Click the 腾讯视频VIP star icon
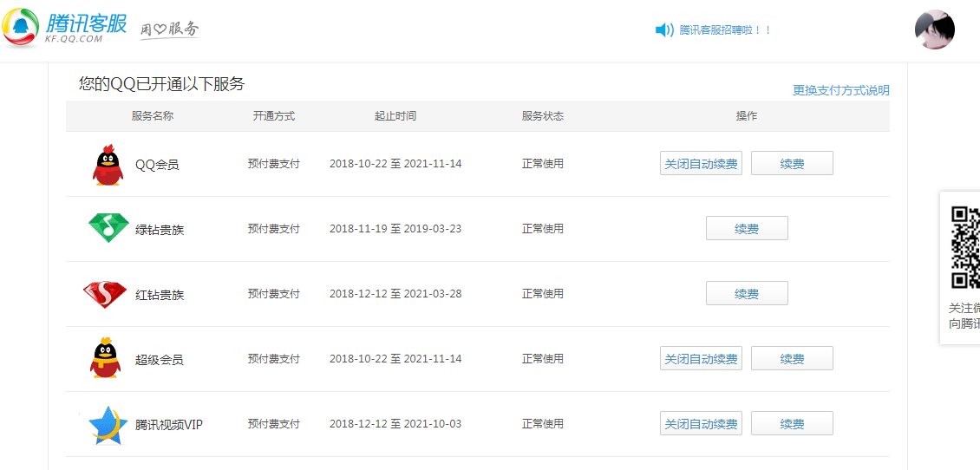The height and width of the screenshot is (470, 980). click(108, 425)
